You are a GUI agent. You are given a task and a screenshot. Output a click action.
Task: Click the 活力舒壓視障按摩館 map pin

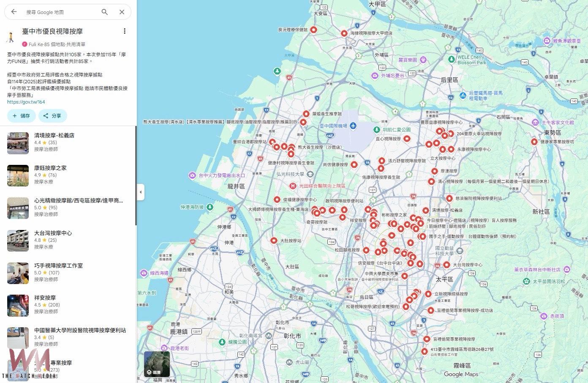pos(382,161)
